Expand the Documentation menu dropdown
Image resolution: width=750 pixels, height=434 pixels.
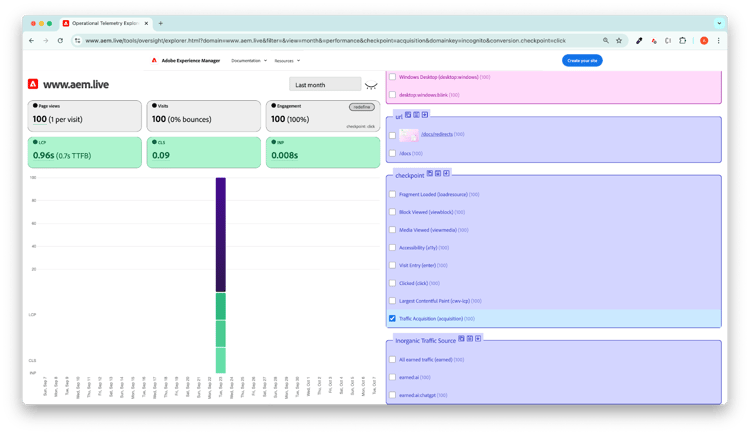pos(248,61)
